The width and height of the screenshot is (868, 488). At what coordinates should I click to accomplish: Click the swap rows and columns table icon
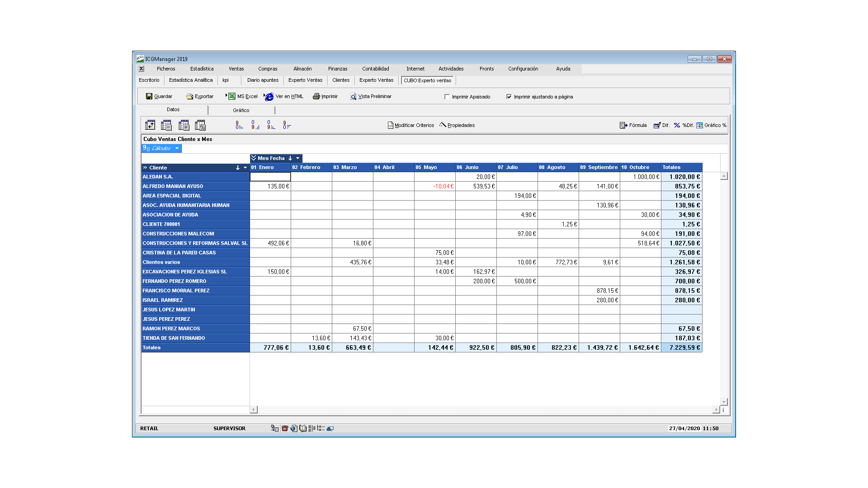[x=150, y=125]
